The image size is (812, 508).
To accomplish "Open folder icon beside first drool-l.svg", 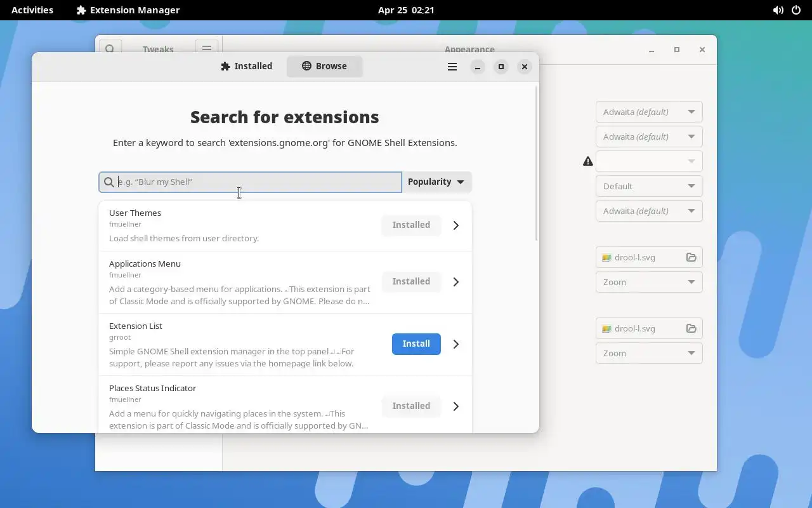I will click(x=691, y=257).
